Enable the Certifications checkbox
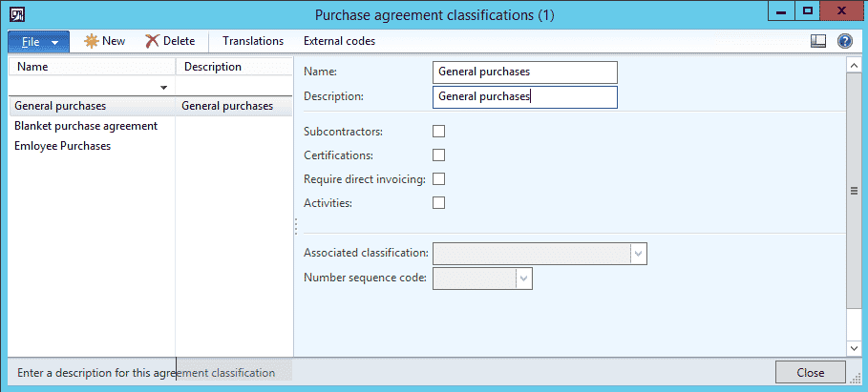The height and width of the screenshot is (392, 868). (438, 155)
